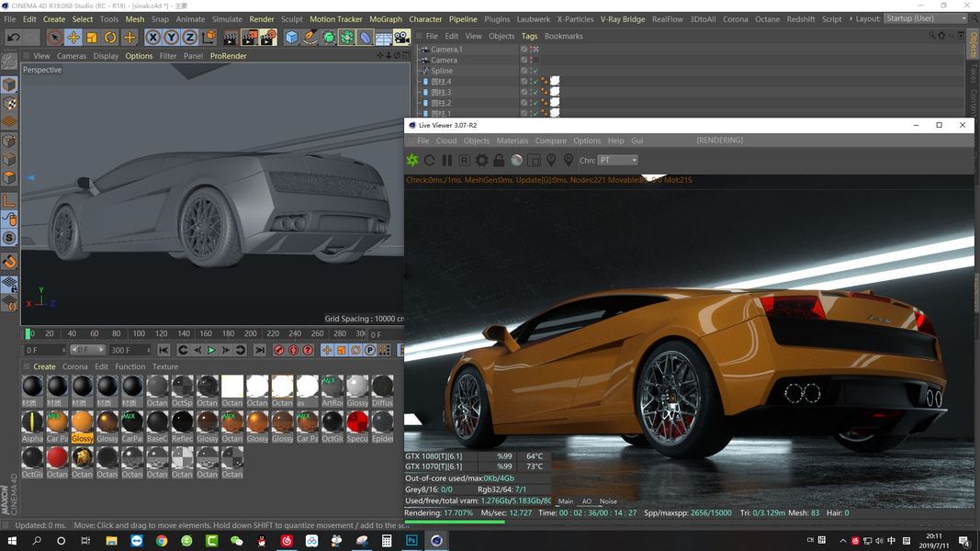Open the Material Manager Texture menu

click(165, 366)
